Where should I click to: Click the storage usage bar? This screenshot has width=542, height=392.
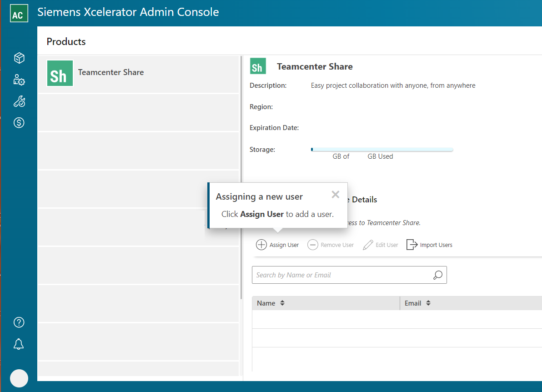point(382,149)
